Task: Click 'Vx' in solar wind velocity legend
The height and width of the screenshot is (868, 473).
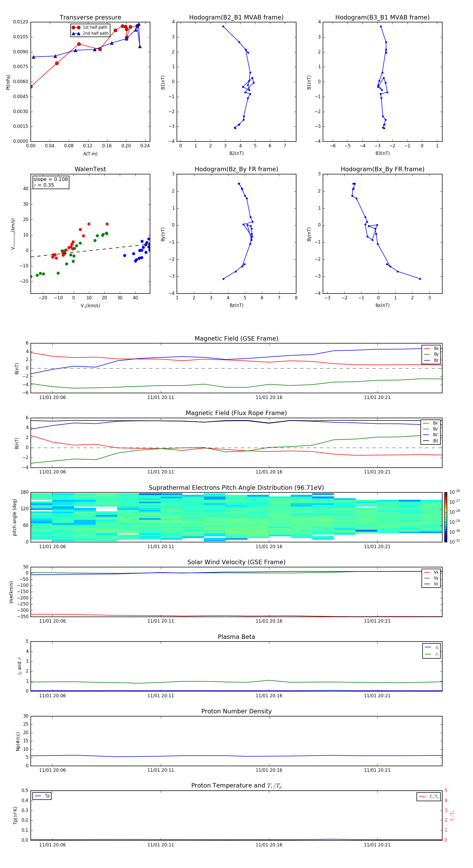Action: (x=431, y=573)
